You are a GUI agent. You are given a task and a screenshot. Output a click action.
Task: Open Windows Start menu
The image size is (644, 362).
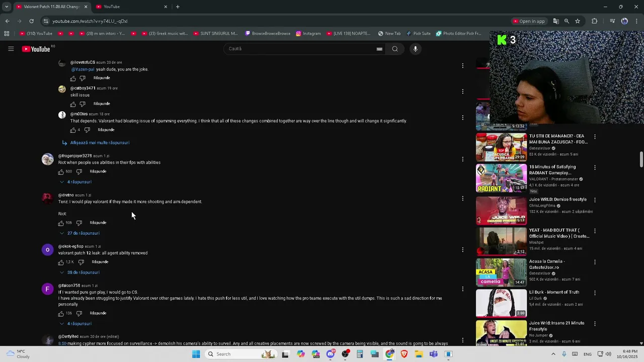pos(196,354)
